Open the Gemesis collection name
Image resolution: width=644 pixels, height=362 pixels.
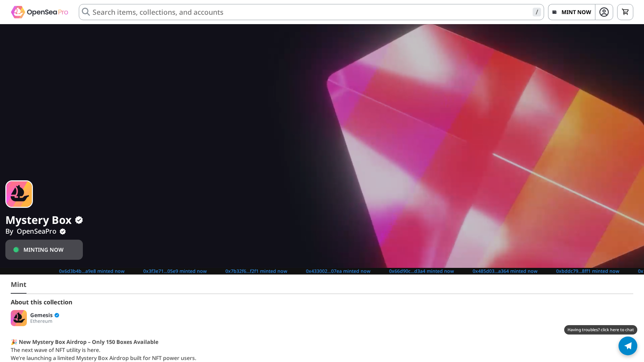click(41, 315)
